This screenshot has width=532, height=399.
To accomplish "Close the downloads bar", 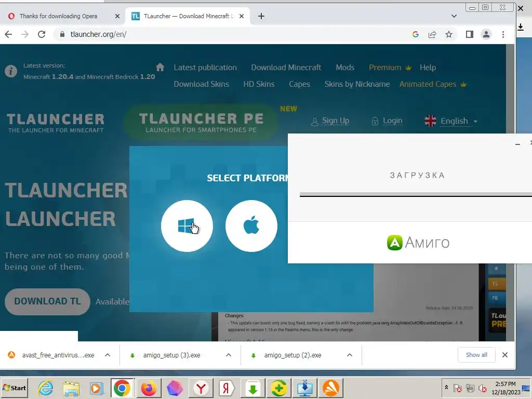I will (505, 355).
